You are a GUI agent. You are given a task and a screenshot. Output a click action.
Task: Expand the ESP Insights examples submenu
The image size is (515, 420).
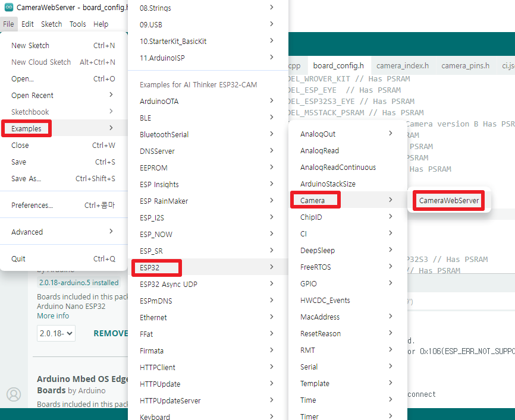[x=208, y=184]
